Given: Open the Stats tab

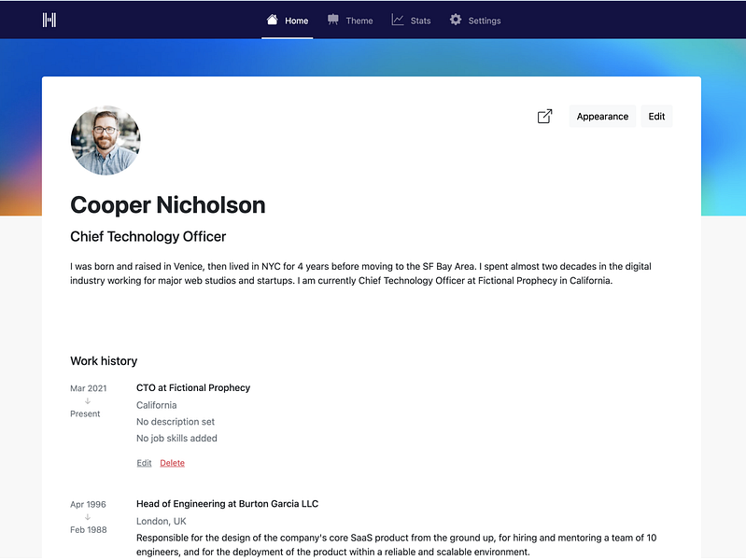Looking at the screenshot, I should click(411, 21).
